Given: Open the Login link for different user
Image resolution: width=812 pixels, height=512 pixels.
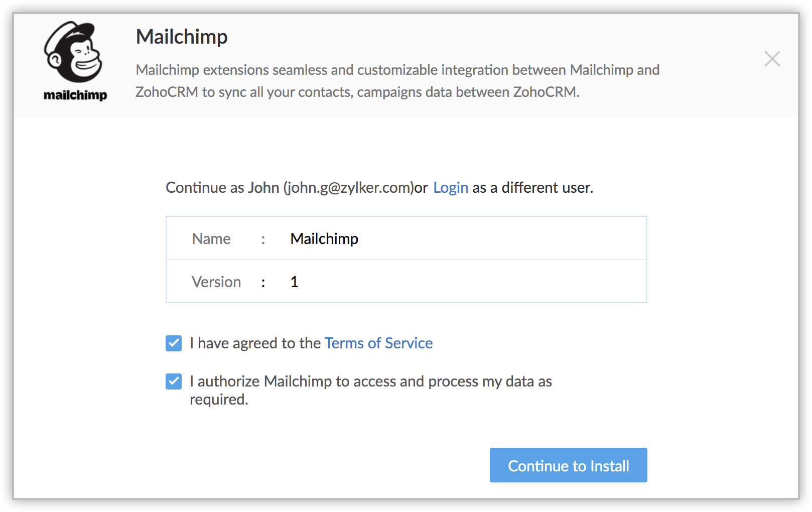Looking at the screenshot, I should [450, 187].
